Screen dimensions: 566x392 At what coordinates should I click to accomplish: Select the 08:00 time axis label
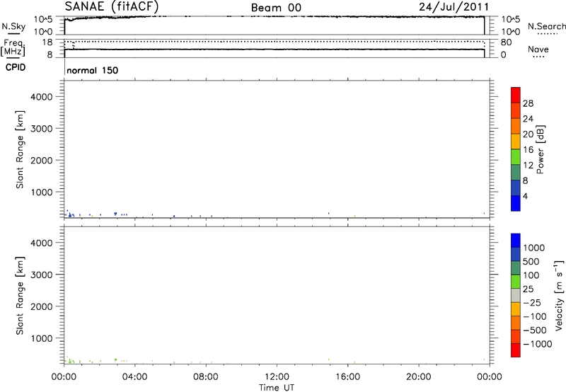pos(206,377)
